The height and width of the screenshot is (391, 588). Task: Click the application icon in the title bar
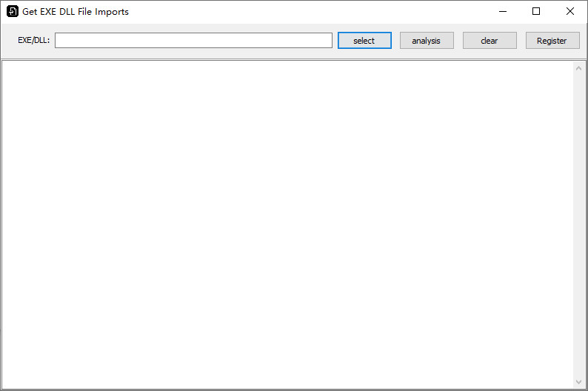point(13,11)
